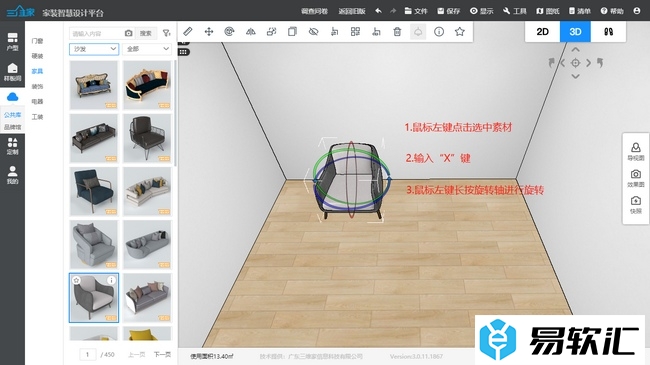
Task: Click the material replace swirl icon
Action: click(229, 32)
